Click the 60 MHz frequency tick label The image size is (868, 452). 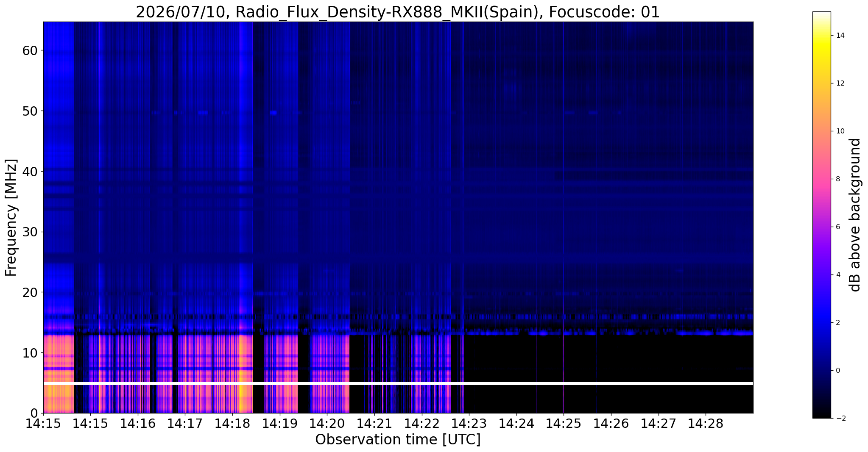coord(31,50)
